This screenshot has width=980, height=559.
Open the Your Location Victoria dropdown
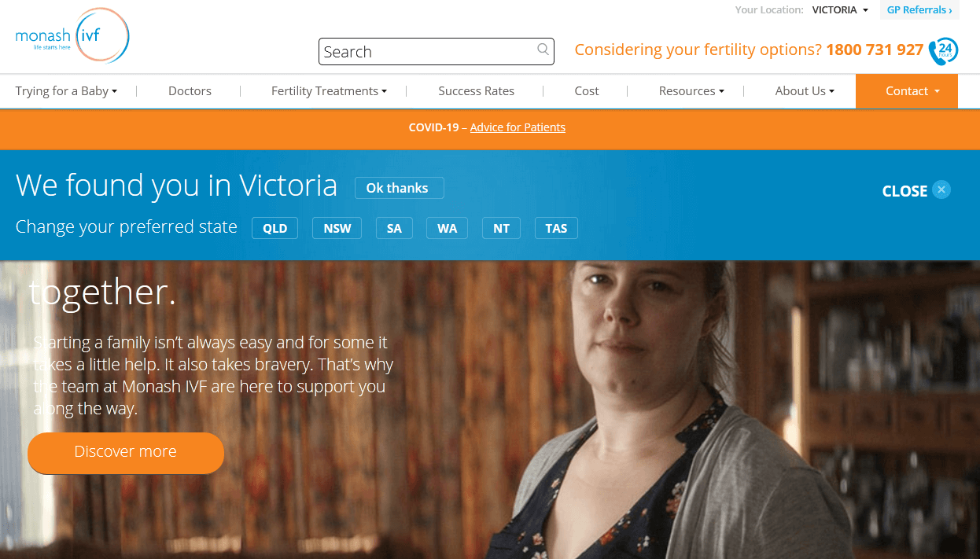840,10
